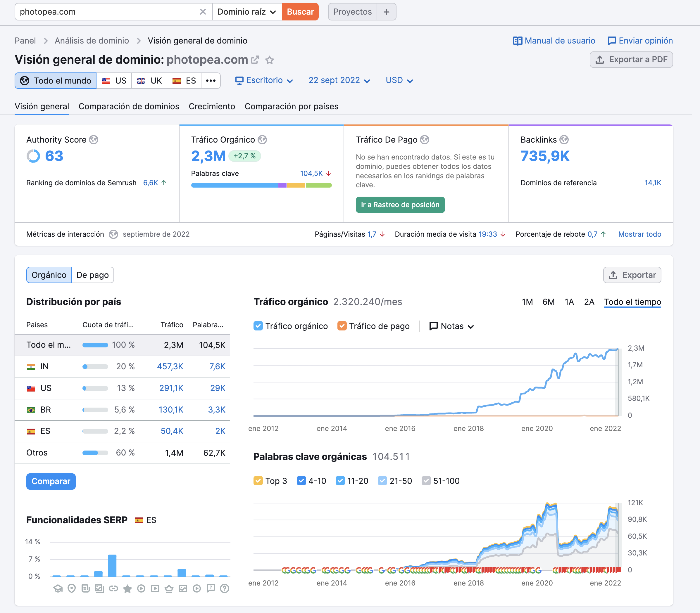Select the De pago tab

92,275
